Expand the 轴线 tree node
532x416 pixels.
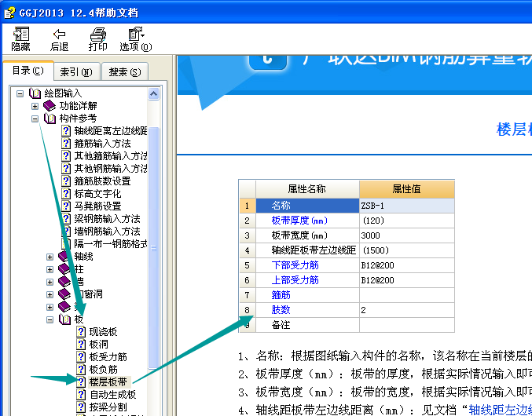point(50,257)
